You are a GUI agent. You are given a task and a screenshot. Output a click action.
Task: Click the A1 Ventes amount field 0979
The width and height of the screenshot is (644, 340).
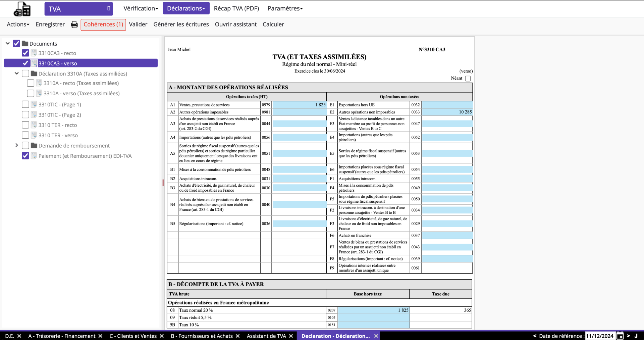click(x=299, y=105)
